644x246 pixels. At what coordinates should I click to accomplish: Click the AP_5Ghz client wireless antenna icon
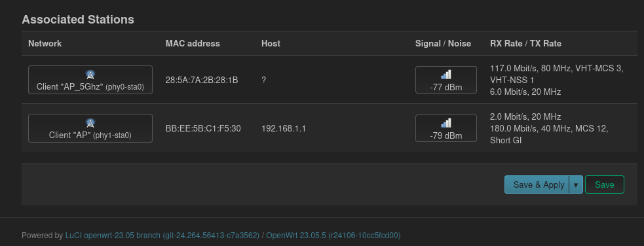click(90, 75)
